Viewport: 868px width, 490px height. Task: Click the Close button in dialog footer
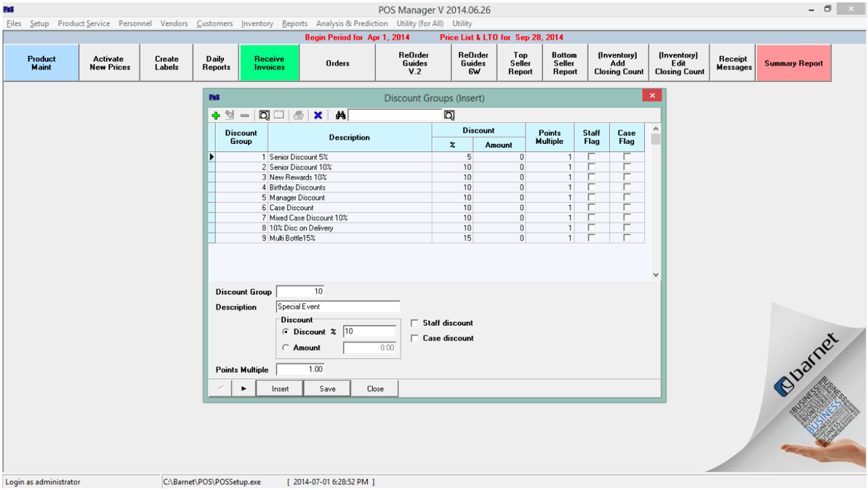pyautogui.click(x=375, y=389)
